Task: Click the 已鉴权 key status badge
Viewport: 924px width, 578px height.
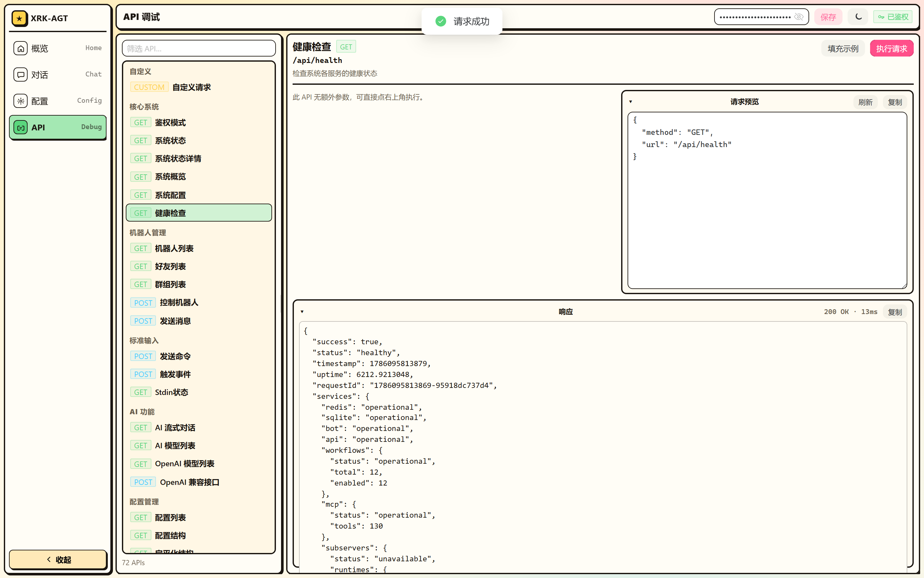Action: tap(893, 17)
